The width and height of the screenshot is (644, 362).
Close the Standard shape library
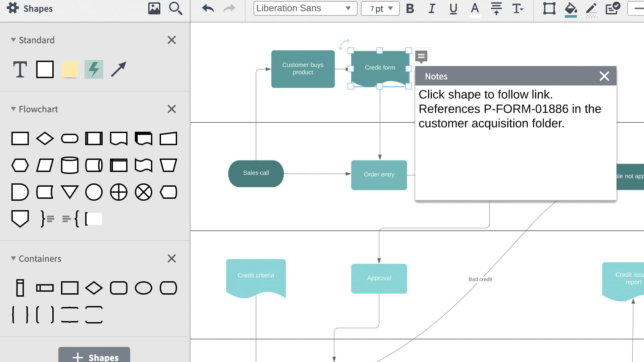pyautogui.click(x=172, y=40)
